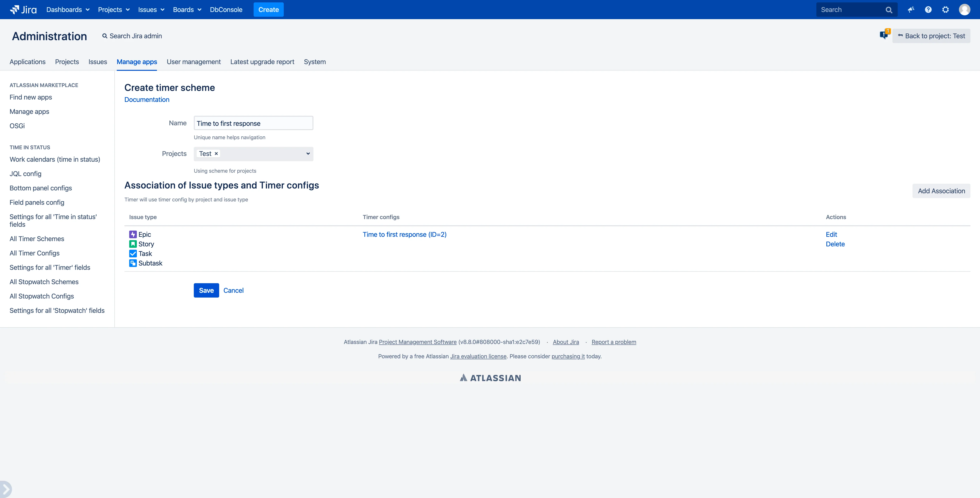The width and height of the screenshot is (980, 498).
Task: Click the Search Jira admin magnifier icon
Action: tap(105, 36)
